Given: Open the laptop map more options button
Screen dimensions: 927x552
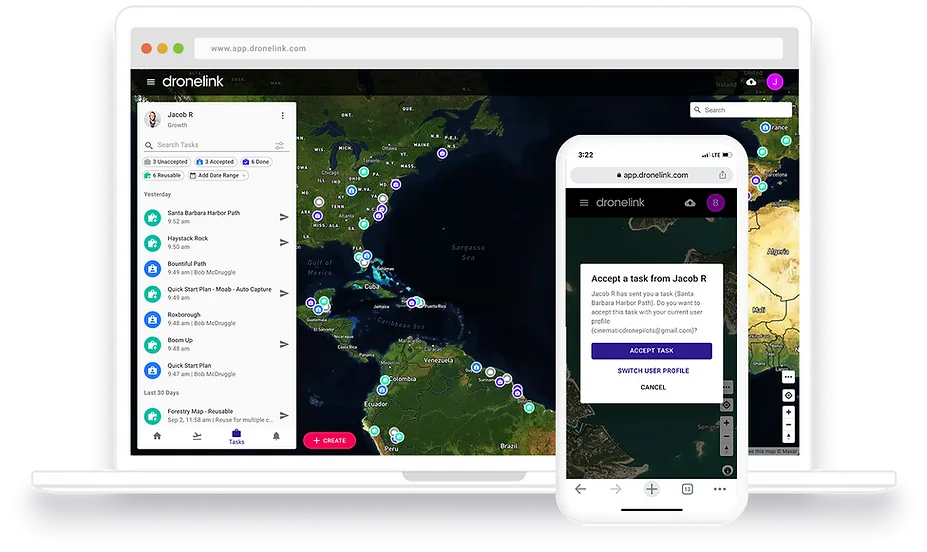Looking at the screenshot, I should [x=788, y=377].
